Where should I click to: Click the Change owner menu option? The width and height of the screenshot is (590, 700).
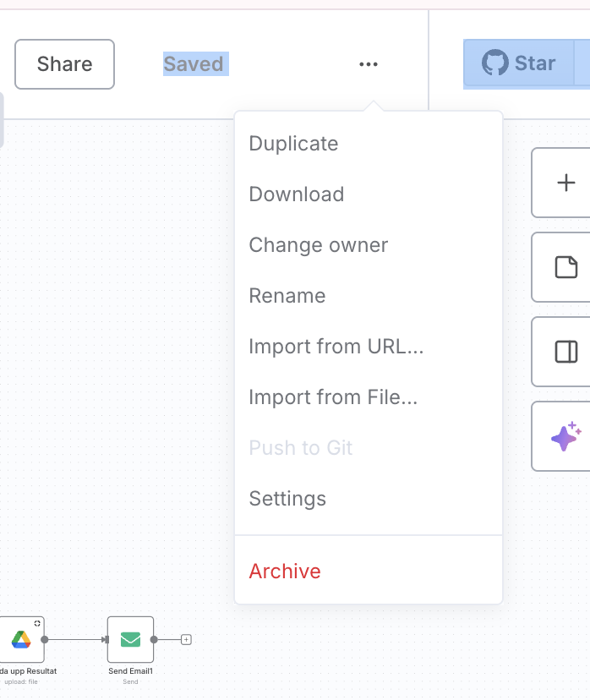point(318,245)
